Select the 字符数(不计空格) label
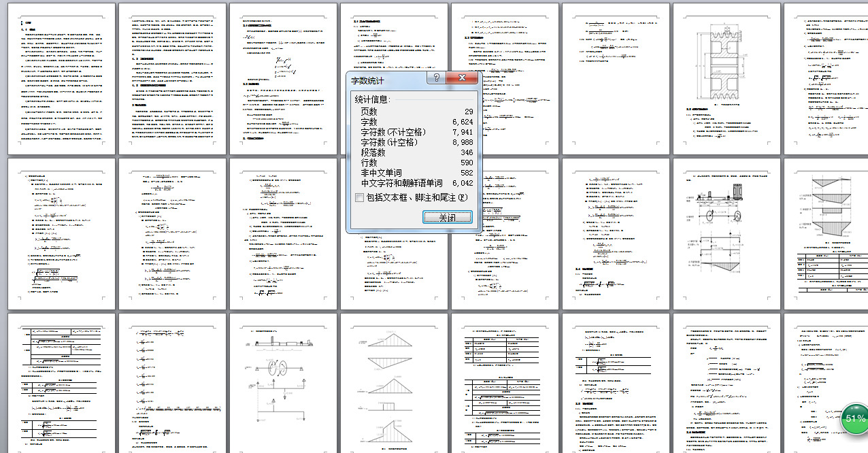This screenshot has width=868, height=453. click(x=394, y=132)
